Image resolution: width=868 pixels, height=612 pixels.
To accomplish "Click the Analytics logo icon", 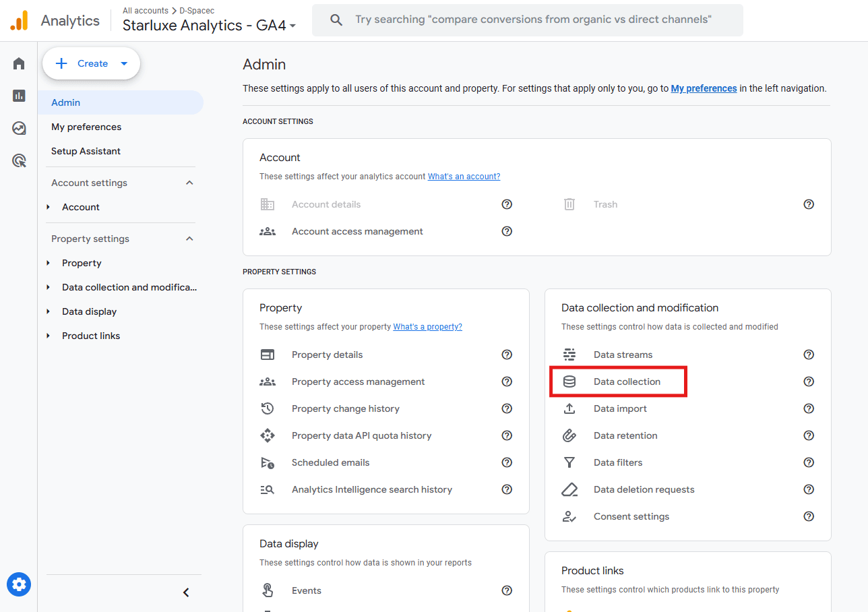I will [x=20, y=21].
